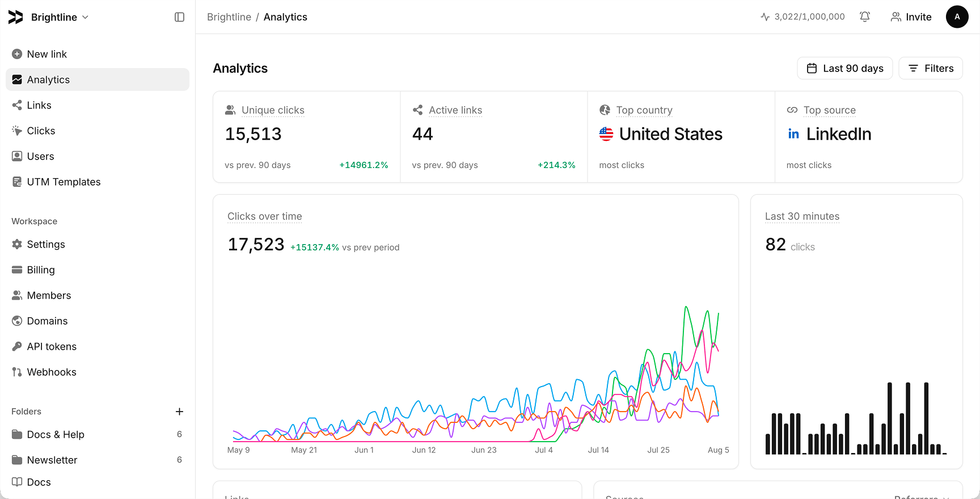Open the Newsletter folder
Screen dimensions: 980x499
98,460
